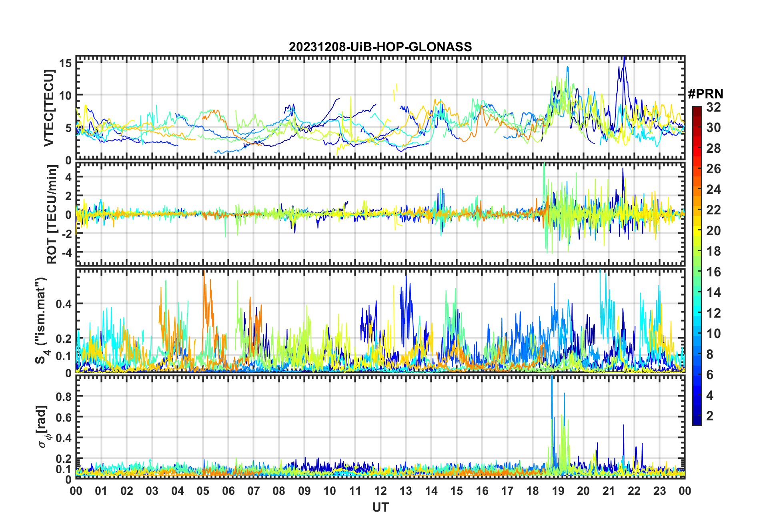Image resolution: width=761 pixels, height=532 pixels.
Task: Click the "30" label on the PRN colorbar
Action: pyautogui.click(x=713, y=128)
